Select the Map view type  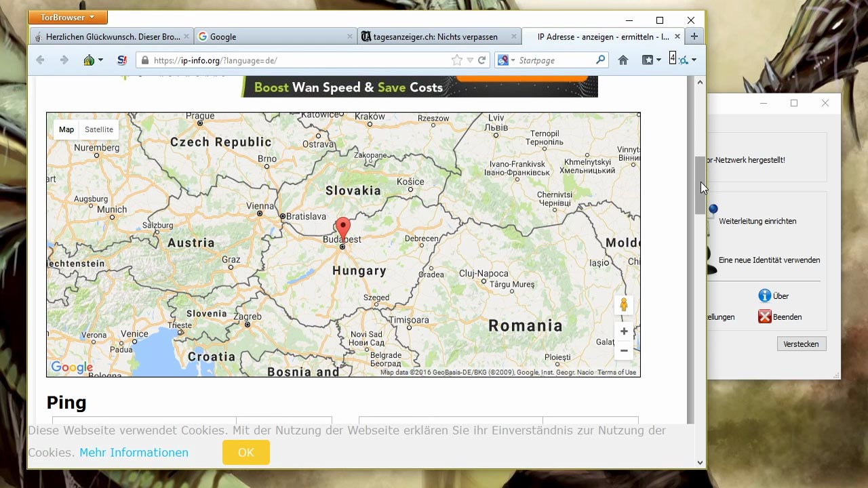(x=66, y=129)
